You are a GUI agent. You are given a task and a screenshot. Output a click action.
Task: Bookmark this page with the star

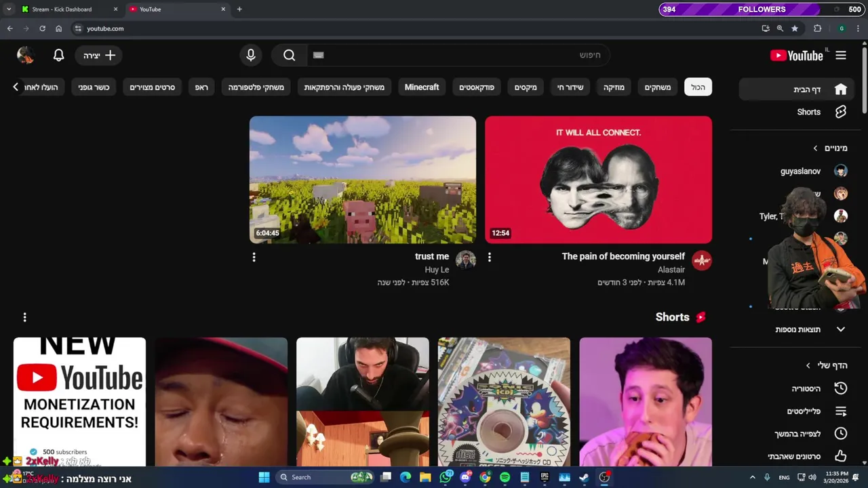tap(795, 28)
